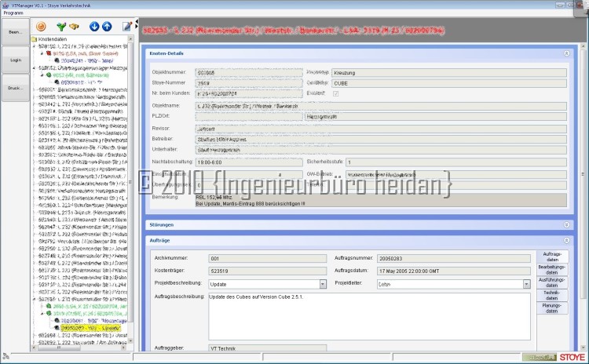Viewport: 589px width, 364px height.
Task: Click the Login button
Action: tap(15, 60)
